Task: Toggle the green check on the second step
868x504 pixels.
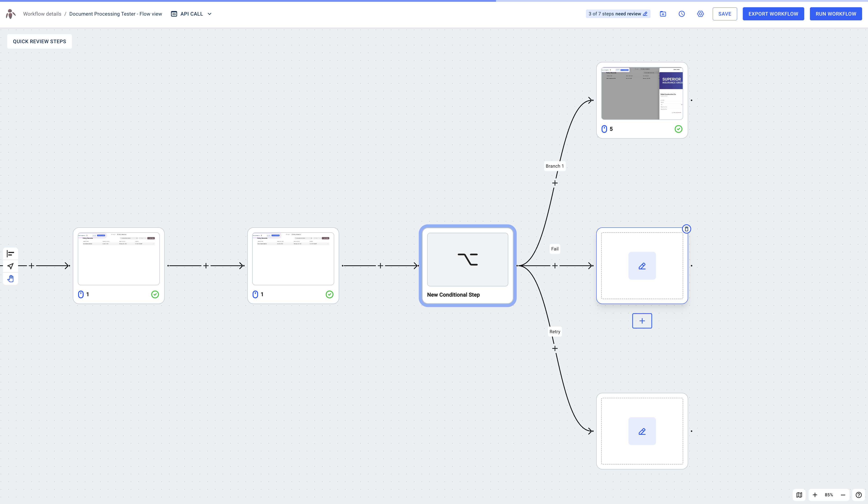Action: (329, 294)
